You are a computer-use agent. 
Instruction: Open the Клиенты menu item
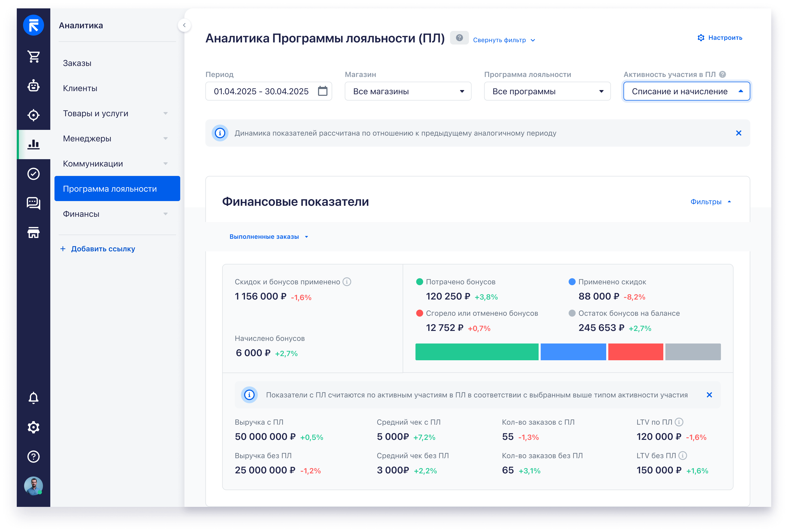tap(117, 88)
